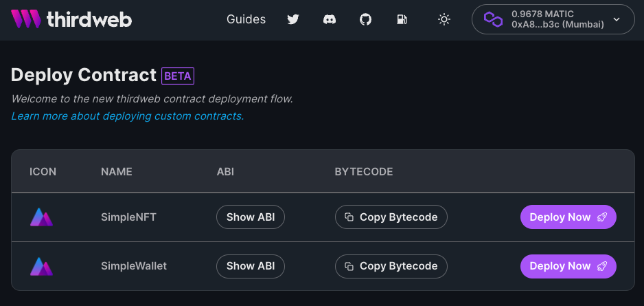
Task: Deploy the SimpleNFT contract now
Action: tap(568, 217)
